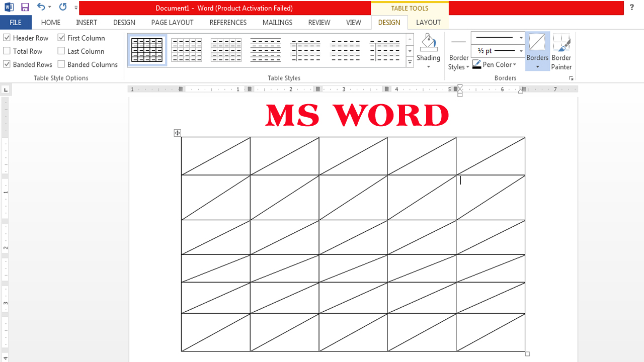Go to the INSERT tab
Viewport: 644px width, 362px height.
coord(87,22)
